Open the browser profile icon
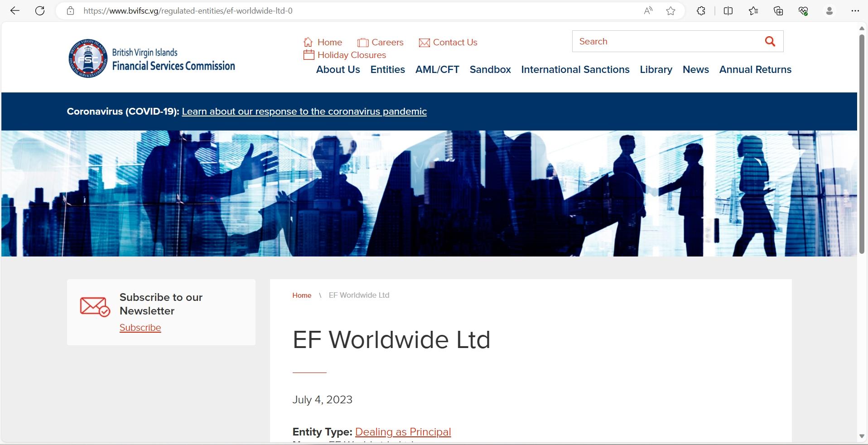The height and width of the screenshot is (445, 868). coord(829,11)
